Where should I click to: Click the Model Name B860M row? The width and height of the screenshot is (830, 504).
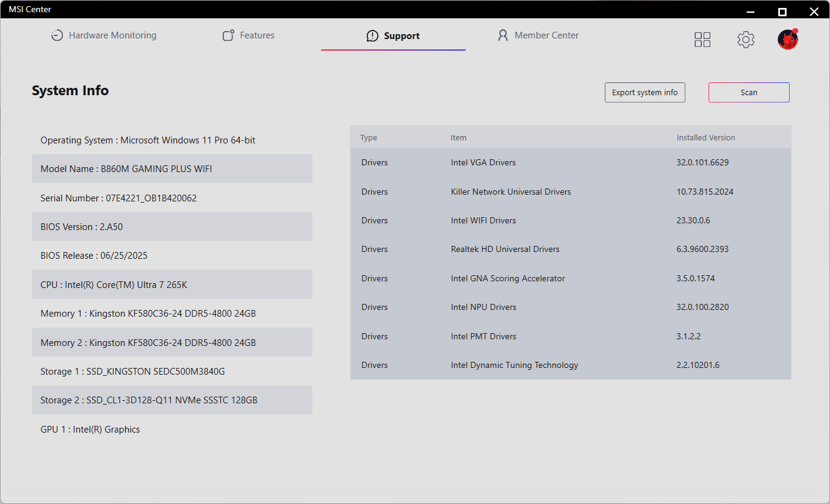172,169
